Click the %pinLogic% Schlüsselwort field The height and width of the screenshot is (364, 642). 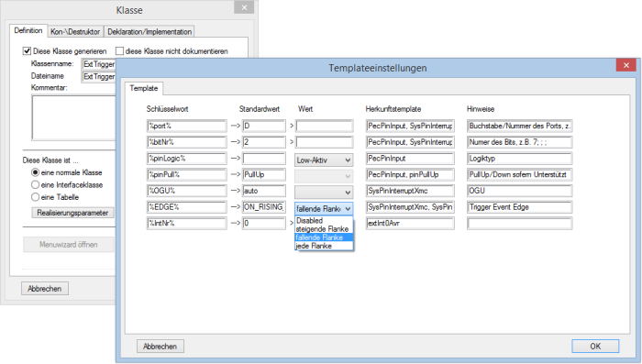tap(187, 159)
